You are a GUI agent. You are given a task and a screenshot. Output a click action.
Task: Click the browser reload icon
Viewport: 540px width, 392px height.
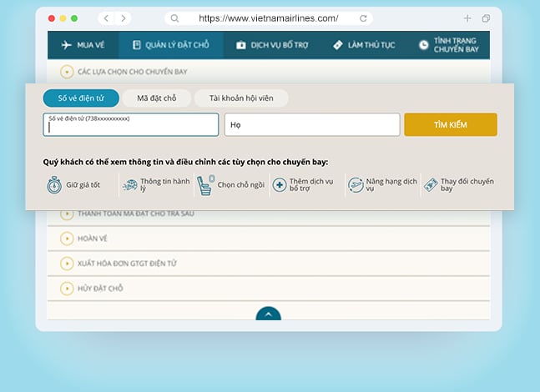[362, 18]
